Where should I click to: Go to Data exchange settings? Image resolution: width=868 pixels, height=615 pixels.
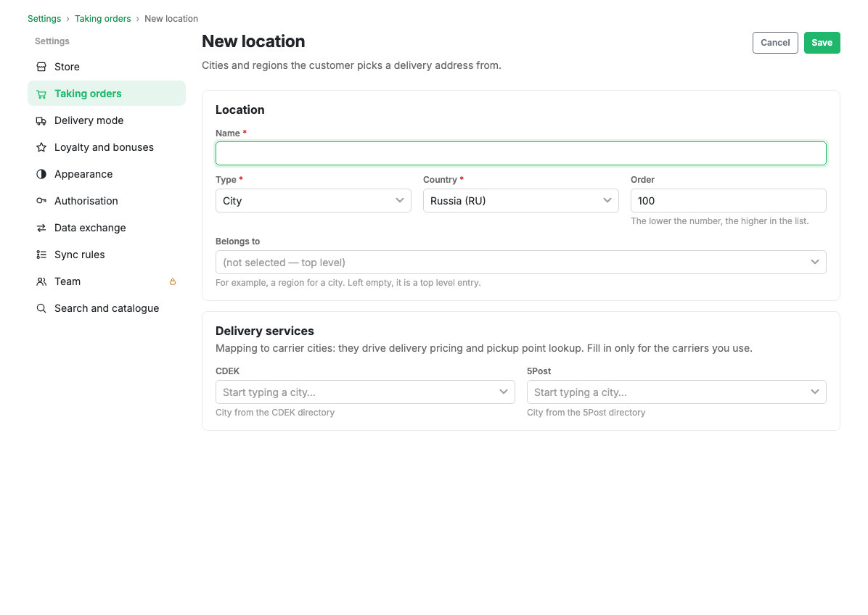tap(107, 228)
